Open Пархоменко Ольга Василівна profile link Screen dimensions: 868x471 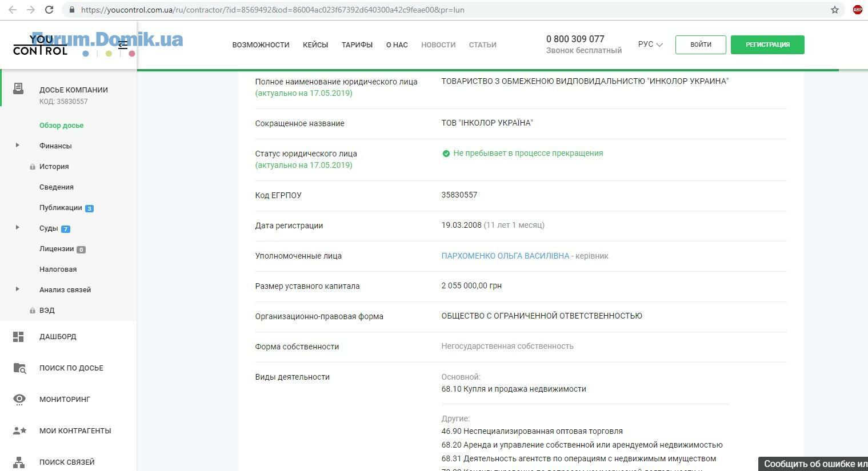click(505, 256)
